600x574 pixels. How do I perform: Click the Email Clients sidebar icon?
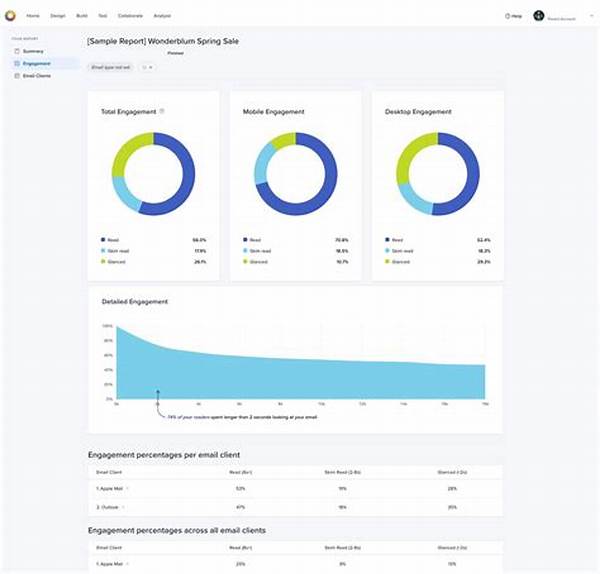(x=16, y=76)
